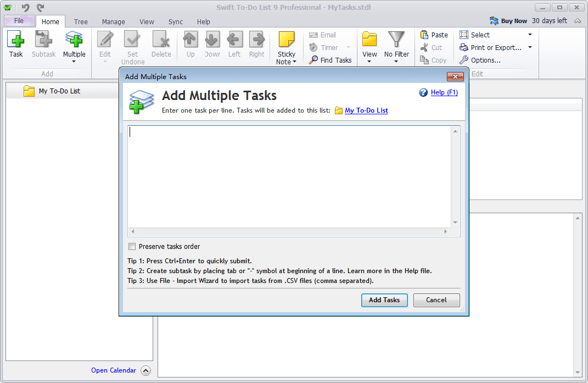The width and height of the screenshot is (588, 383).
Task: Click the 30 days left text
Action: (x=550, y=21)
